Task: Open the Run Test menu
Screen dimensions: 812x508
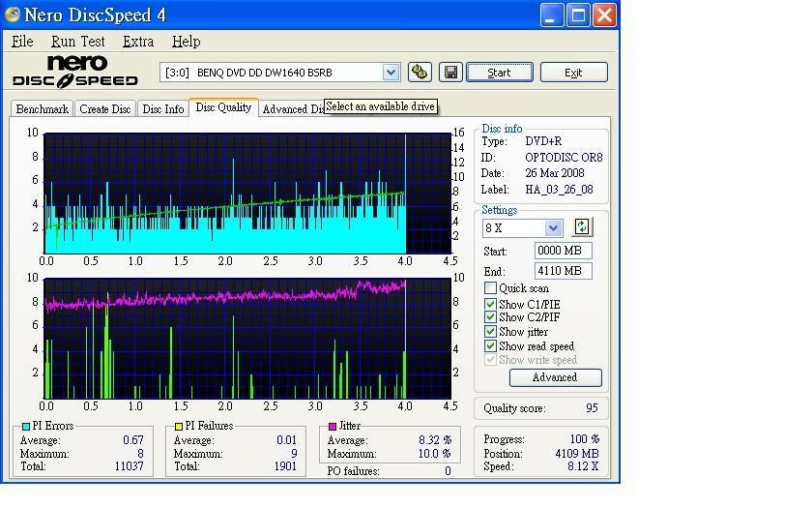Action: 77,42
